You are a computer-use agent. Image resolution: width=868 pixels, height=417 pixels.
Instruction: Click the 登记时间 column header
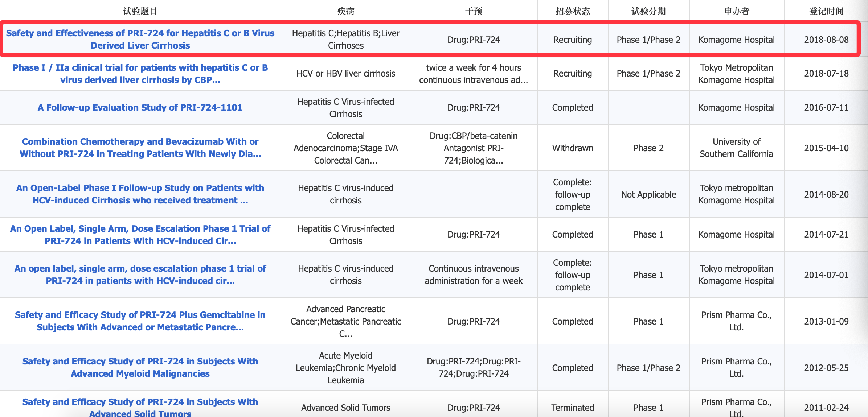click(x=826, y=11)
